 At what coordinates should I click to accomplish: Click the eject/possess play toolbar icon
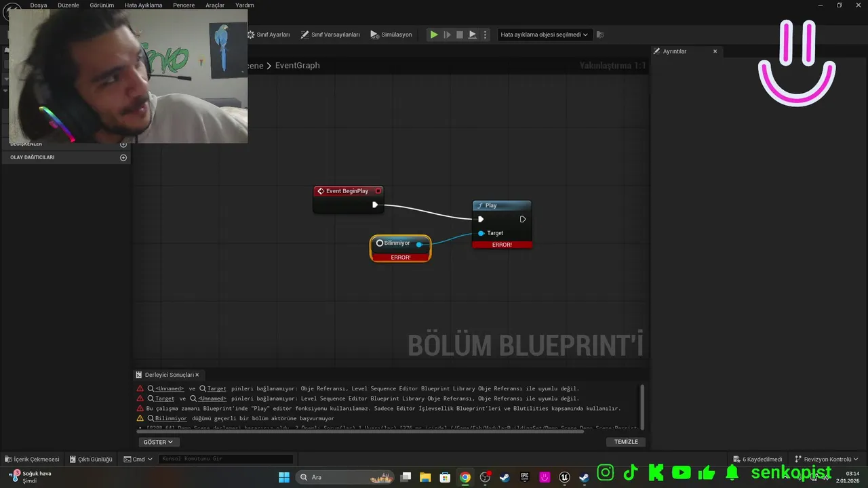473,35
